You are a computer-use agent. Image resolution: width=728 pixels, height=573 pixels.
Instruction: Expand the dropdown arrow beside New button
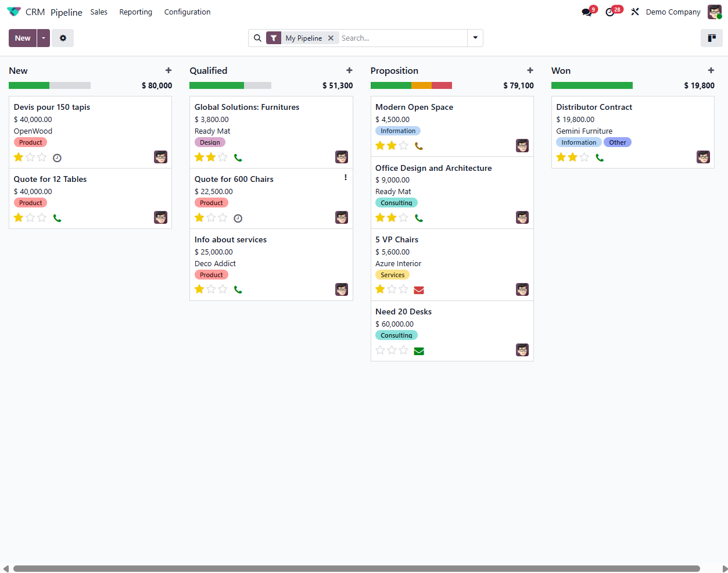coord(44,38)
